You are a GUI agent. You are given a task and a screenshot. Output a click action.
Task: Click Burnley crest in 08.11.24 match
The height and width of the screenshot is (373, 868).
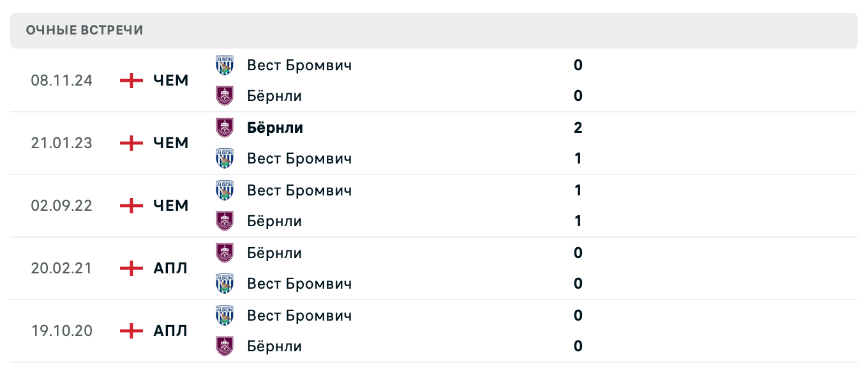[225, 96]
